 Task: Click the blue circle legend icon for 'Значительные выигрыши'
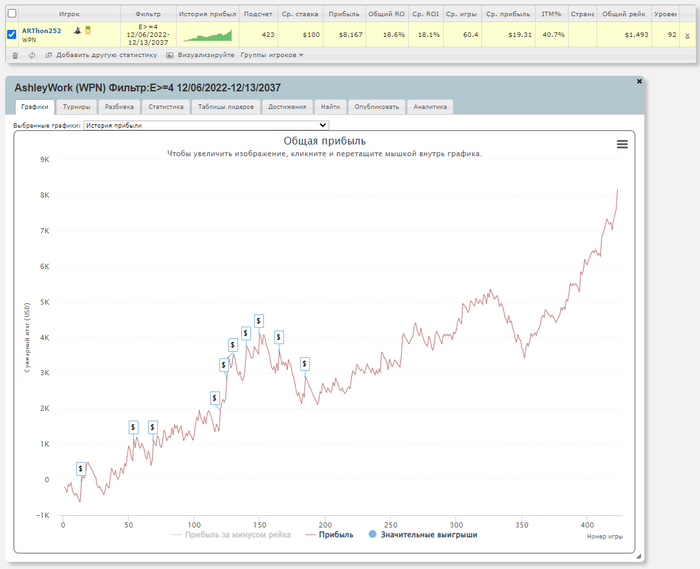pyautogui.click(x=372, y=534)
